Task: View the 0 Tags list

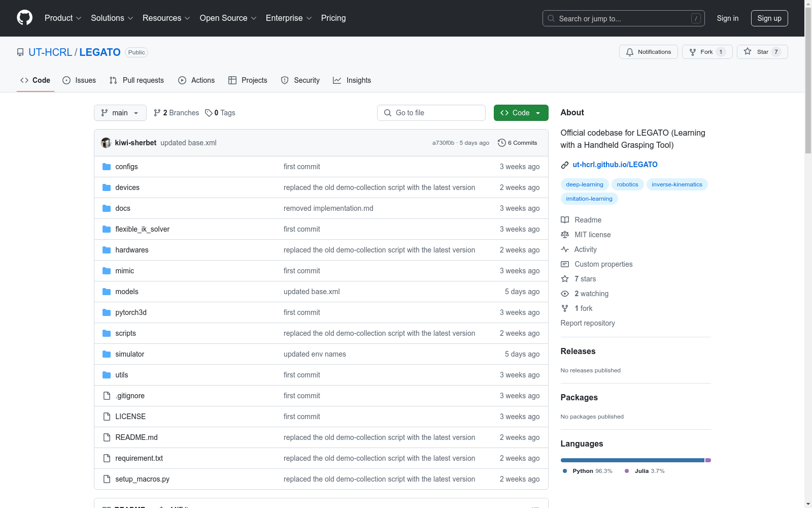Action: [x=220, y=113]
